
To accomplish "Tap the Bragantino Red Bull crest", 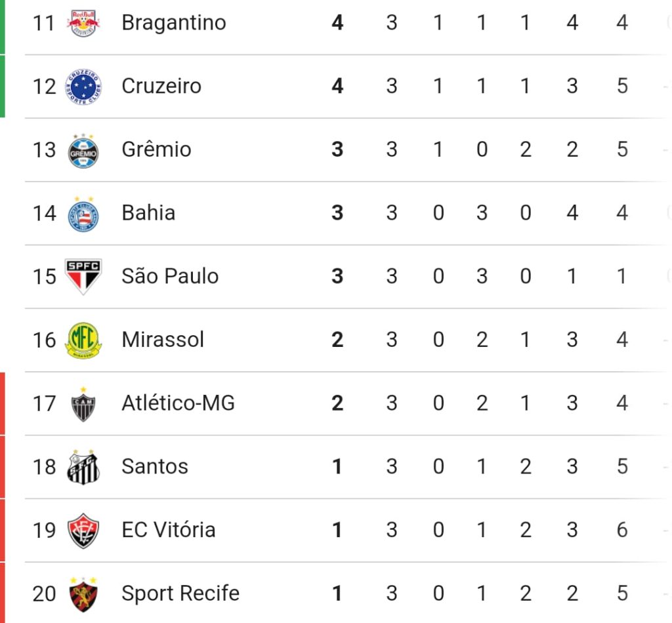I will [x=83, y=23].
